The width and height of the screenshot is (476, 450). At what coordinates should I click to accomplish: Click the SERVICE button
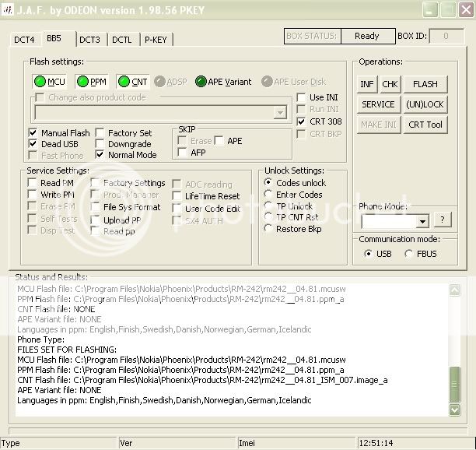(379, 104)
